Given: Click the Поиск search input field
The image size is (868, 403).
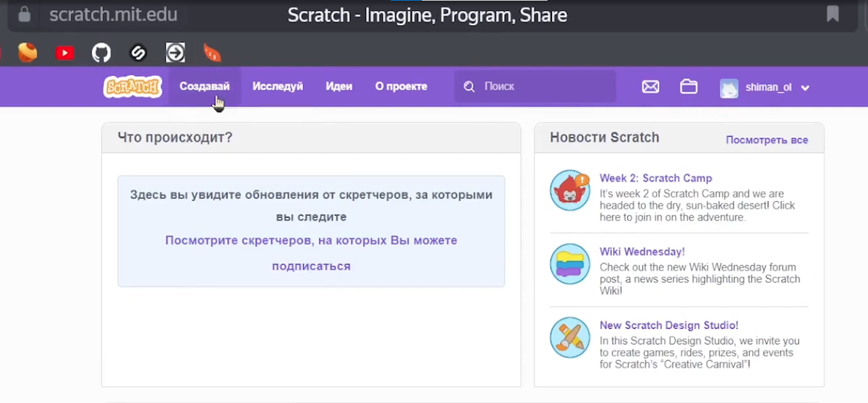Looking at the screenshot, I should click(x=535, y=87).
